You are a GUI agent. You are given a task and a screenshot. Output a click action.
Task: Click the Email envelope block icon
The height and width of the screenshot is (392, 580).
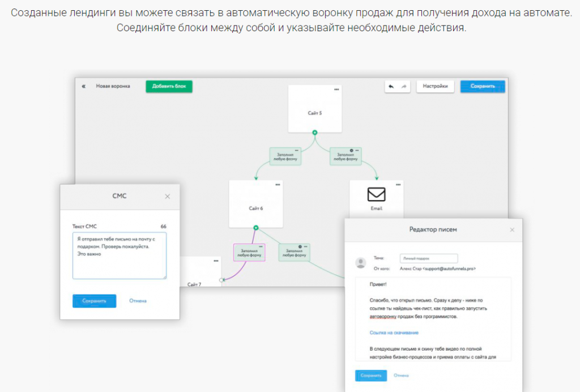tap(376, 194)
